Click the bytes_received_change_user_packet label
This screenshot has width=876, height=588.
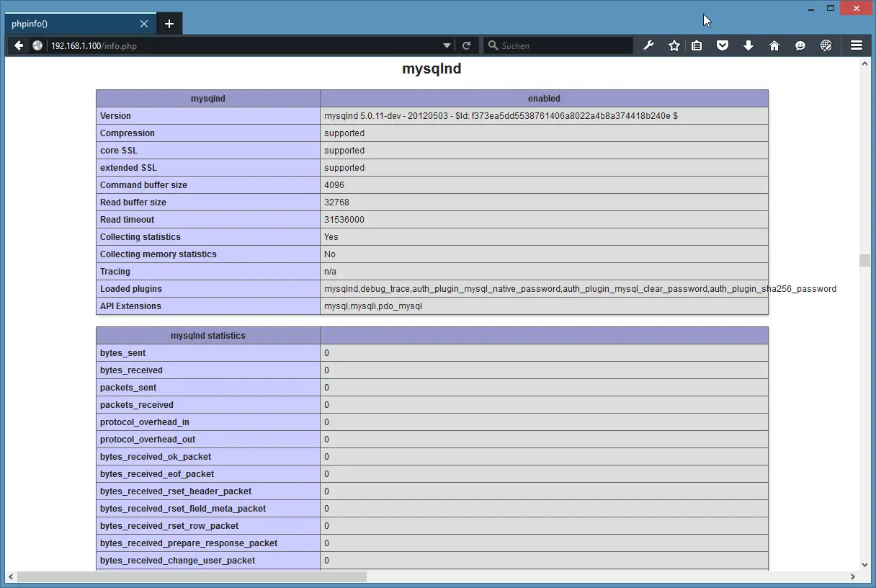point(178,561)
